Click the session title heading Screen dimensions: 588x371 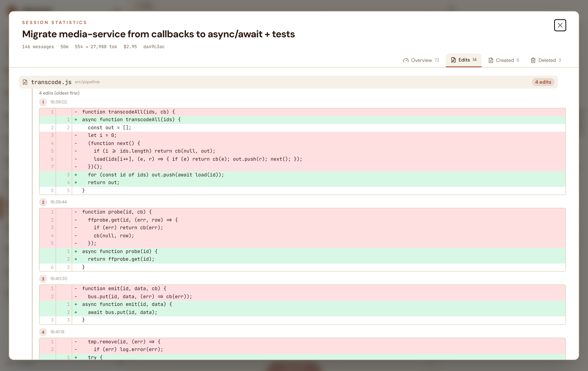click(158, 34)
